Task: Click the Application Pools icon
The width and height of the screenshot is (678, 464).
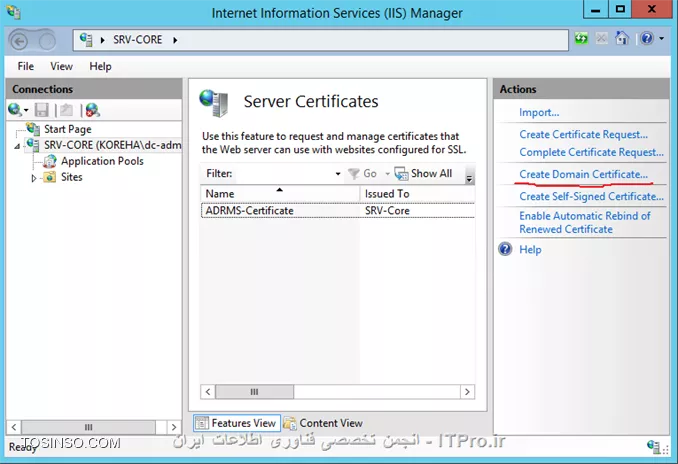Action: click(x=50, y=161)
